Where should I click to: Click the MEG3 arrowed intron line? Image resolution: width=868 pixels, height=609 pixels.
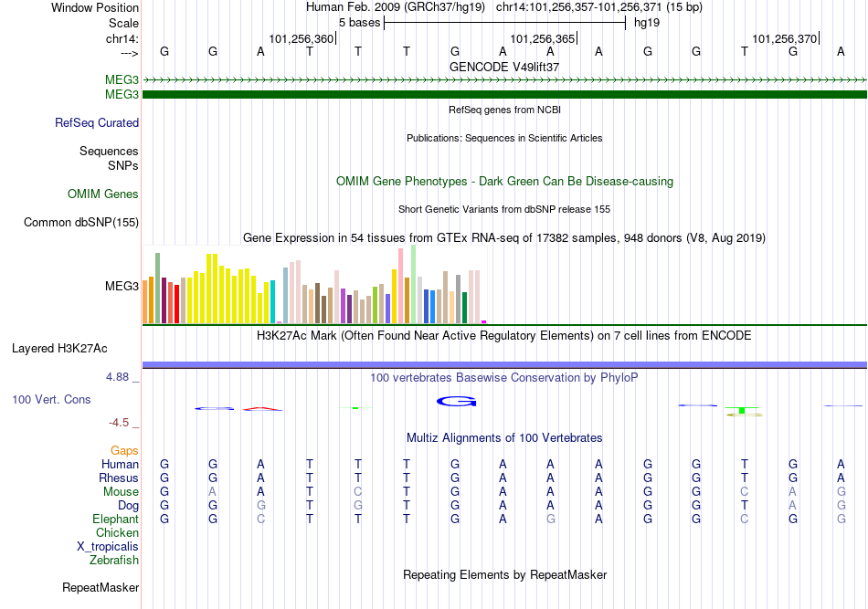[x=504, y=80]
